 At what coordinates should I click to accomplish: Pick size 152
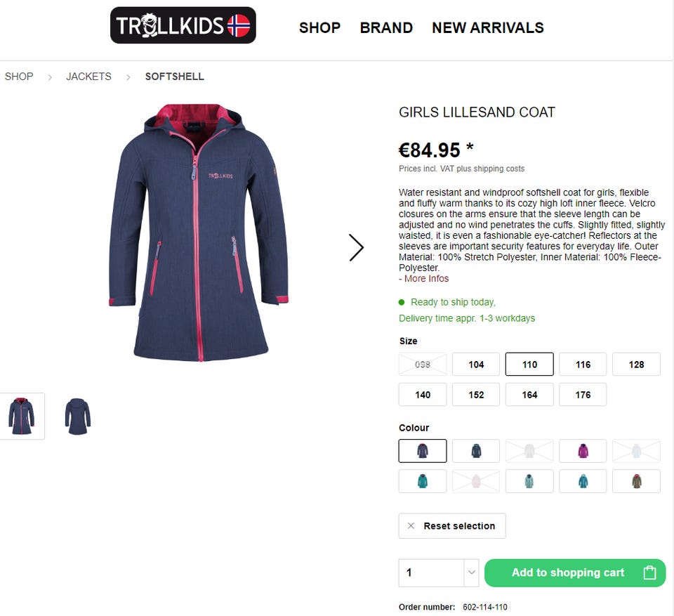click(x=476, y=395)
